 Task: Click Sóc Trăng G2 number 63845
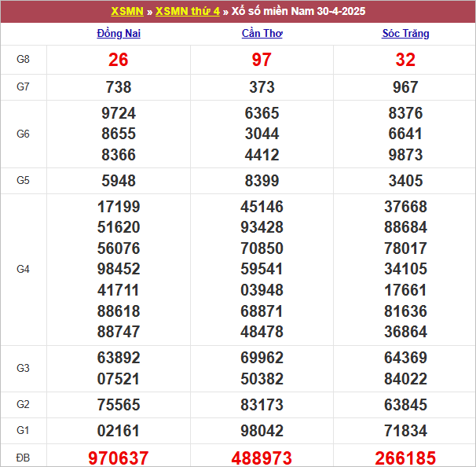[x=405, y=405]
